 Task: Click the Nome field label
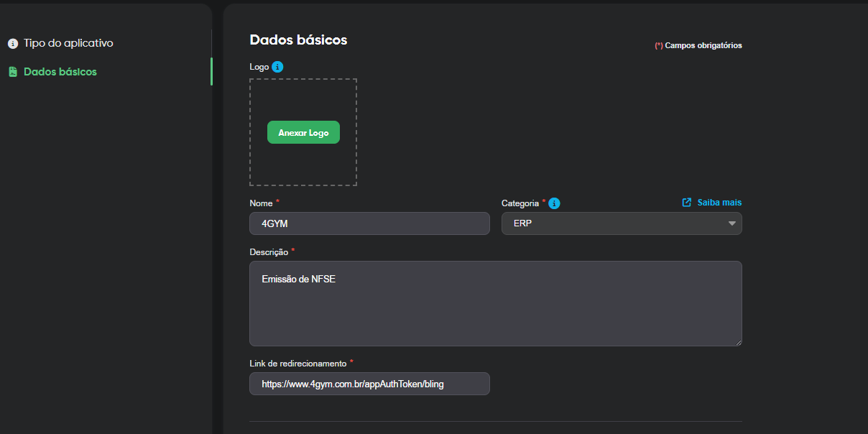(x=261, y=203)
